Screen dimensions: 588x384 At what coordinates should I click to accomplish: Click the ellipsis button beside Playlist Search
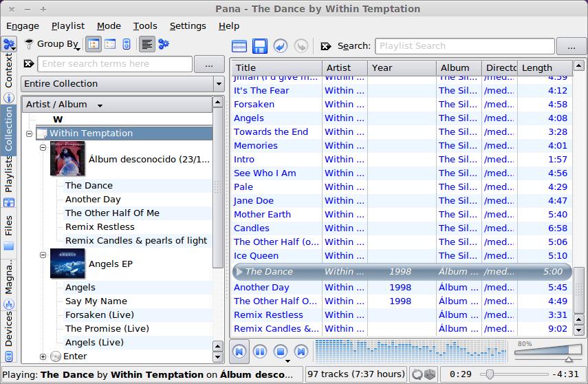click(x=571, y=46)
